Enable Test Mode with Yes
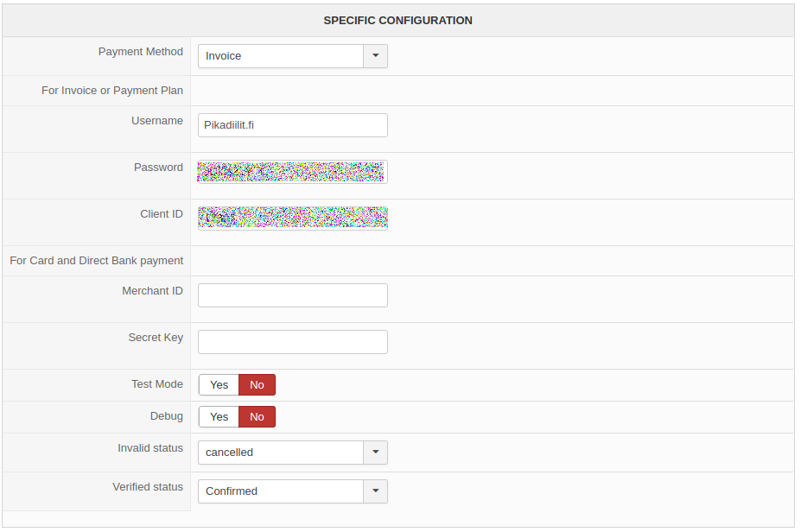801x532 pixels. pyautogui.click(x=219, y=385)
